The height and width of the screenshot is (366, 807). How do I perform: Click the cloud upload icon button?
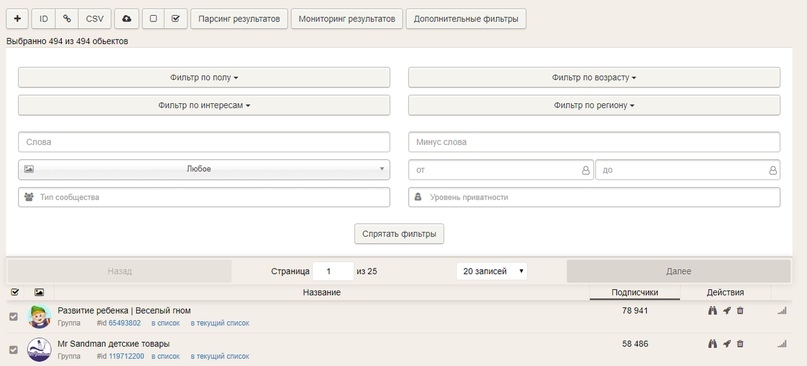pos(127,19)
